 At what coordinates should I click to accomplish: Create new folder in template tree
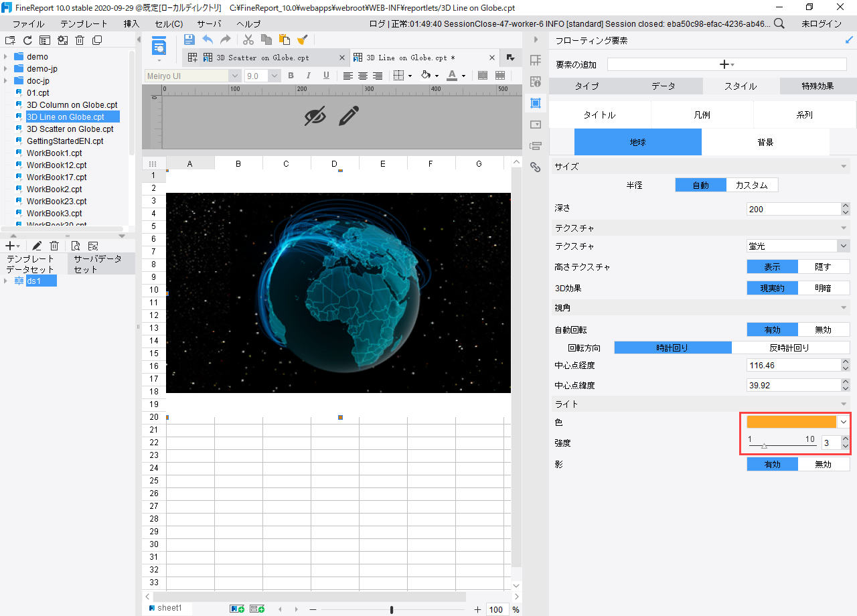click(10, 40)
